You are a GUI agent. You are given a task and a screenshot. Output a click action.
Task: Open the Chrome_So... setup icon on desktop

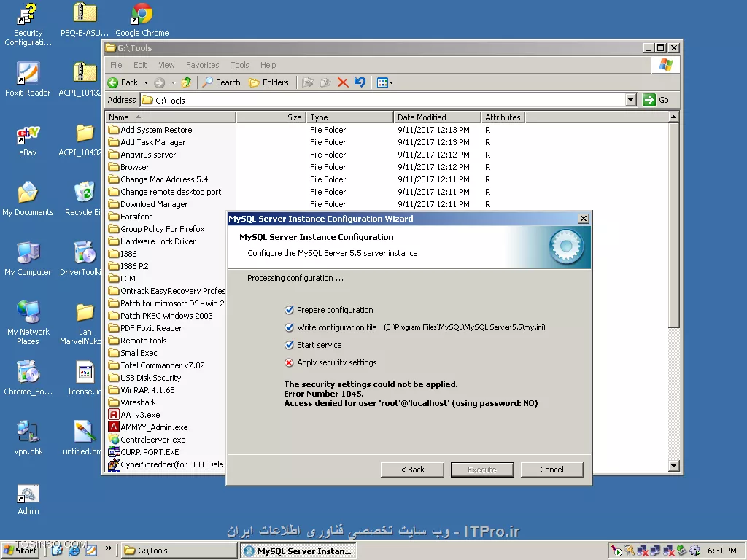pos(28,378)
